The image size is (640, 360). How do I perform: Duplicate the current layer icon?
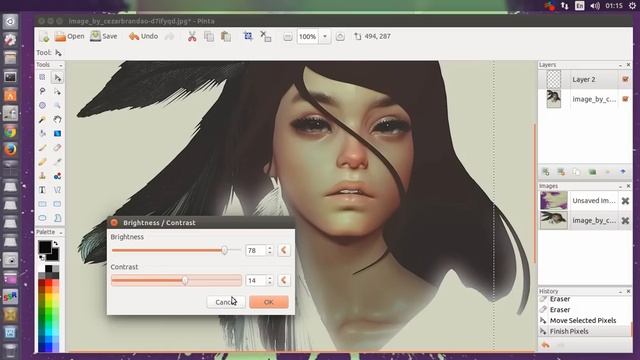[x=577, y=172]
